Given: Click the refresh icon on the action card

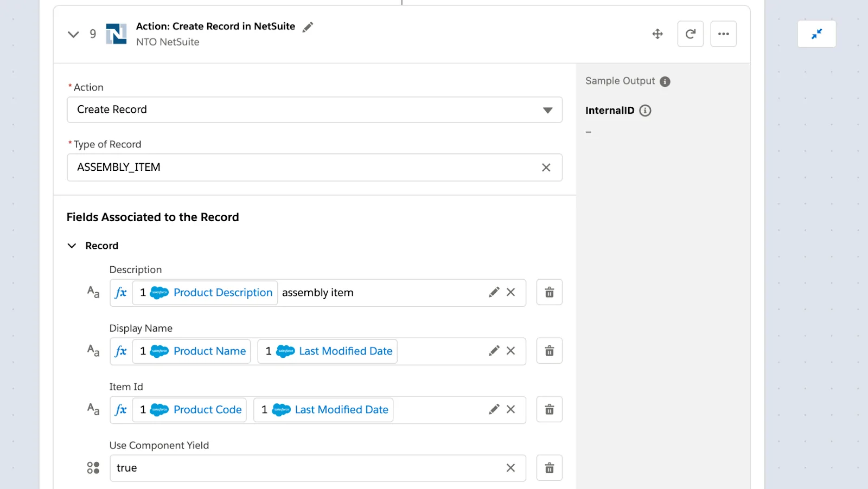Looking at the screenshot, I should point(690,34).
